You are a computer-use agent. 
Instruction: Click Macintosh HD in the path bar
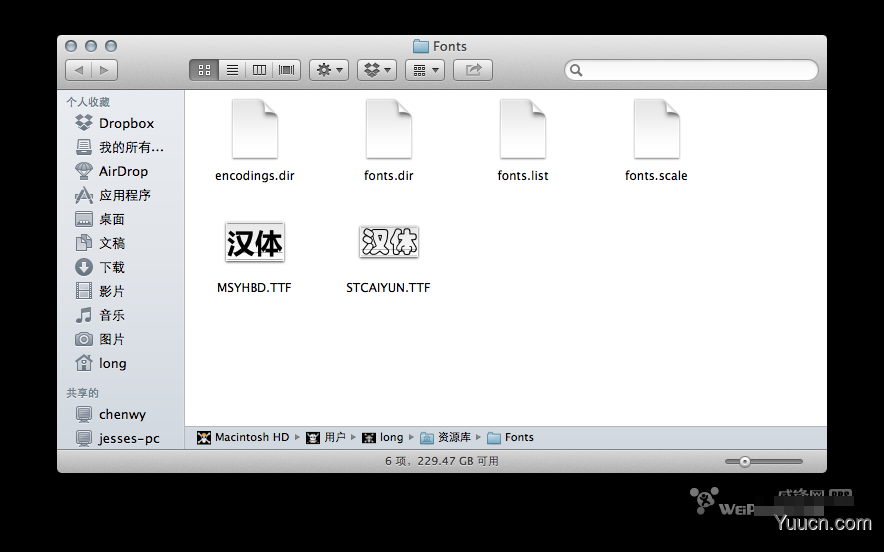pos(243,438)
